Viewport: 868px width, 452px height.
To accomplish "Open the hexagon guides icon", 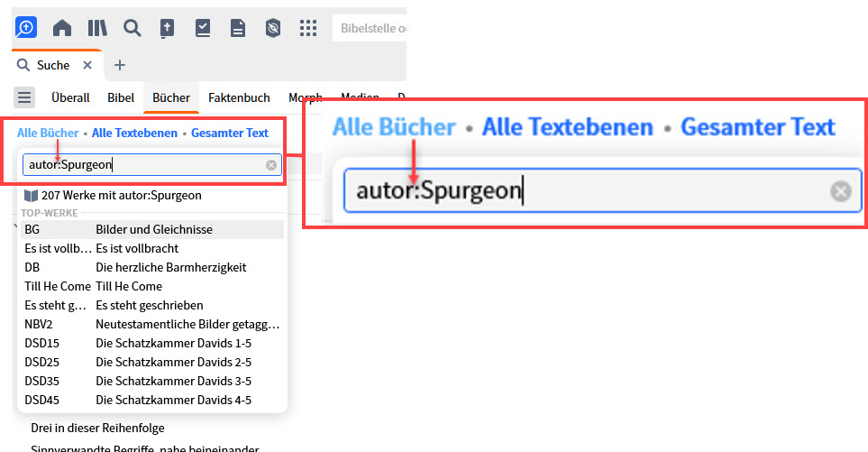I will point(273,28).
